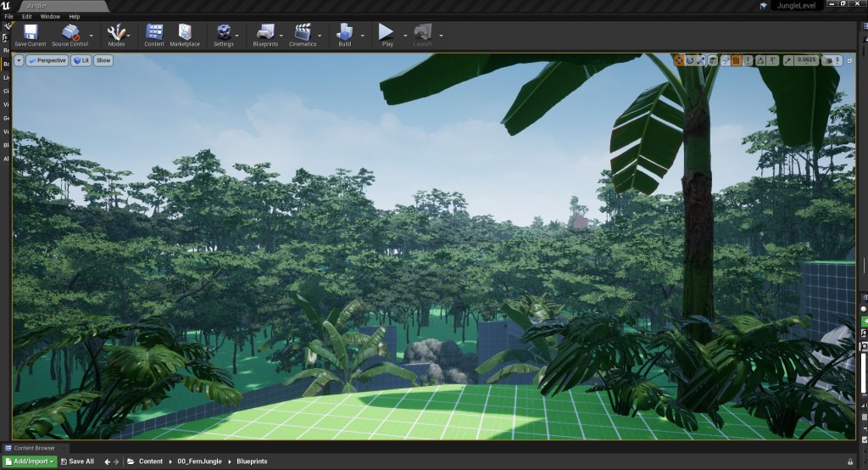Click the Play button in toolbar

pos(387,35)
